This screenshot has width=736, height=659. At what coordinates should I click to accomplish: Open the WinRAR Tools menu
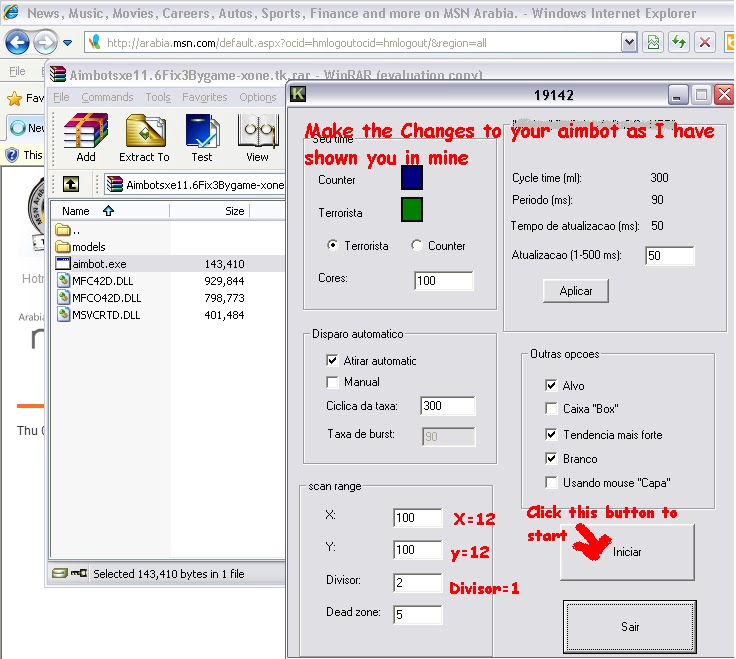tap(158, 97)
